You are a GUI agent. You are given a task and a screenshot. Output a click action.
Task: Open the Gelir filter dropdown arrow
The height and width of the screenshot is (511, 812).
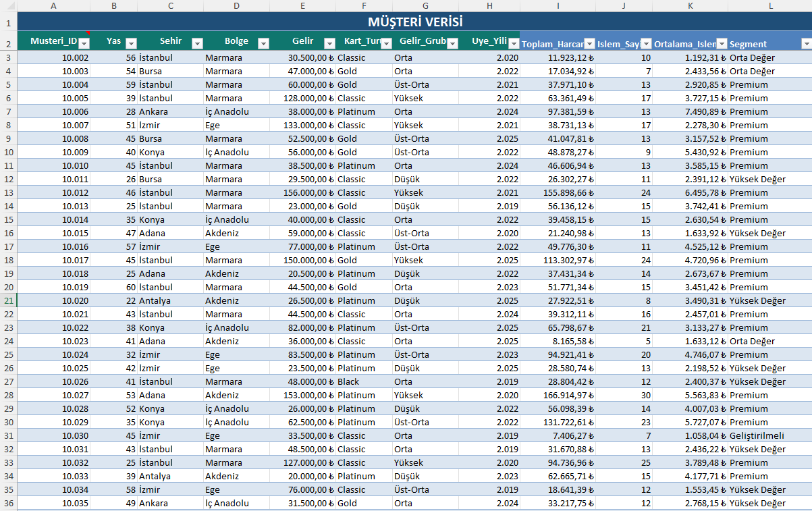coord(329,43)
